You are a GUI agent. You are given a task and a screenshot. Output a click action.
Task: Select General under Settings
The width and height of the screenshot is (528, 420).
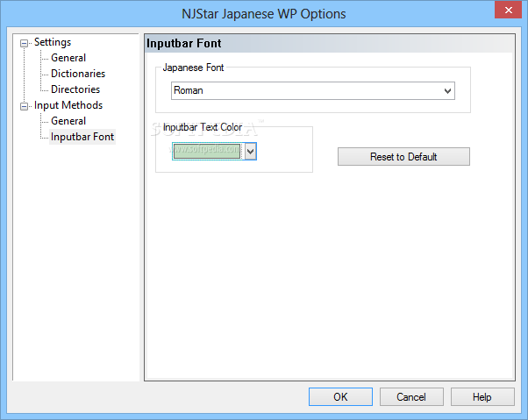point(68,58)
